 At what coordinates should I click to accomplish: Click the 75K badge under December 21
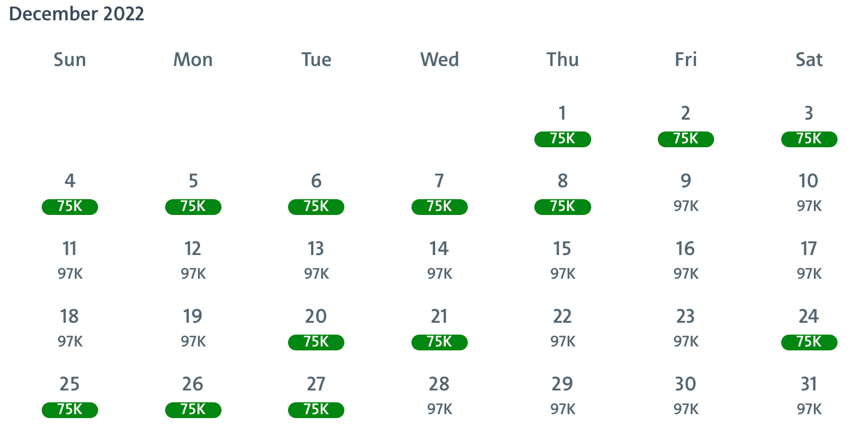click(440, 342)
